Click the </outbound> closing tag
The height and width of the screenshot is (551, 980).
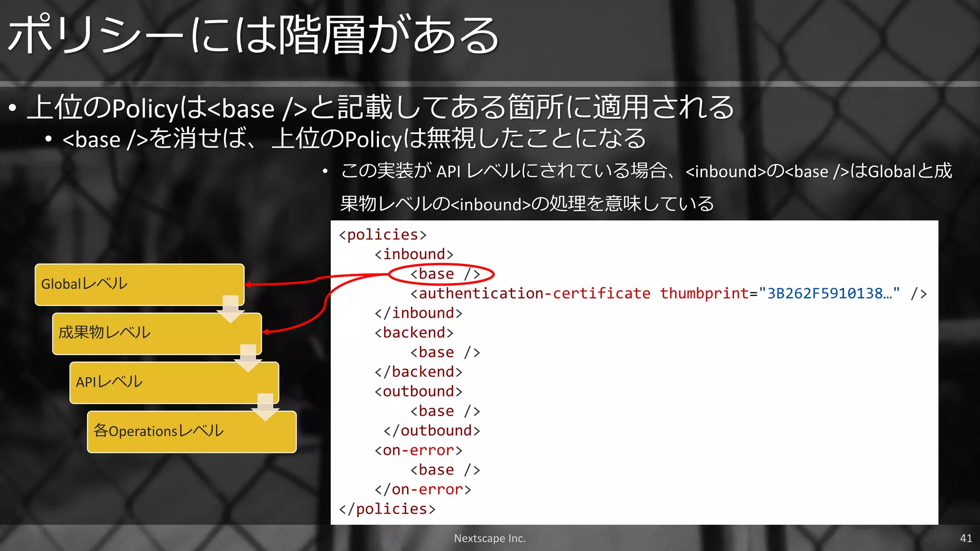[x=432, y=431]
